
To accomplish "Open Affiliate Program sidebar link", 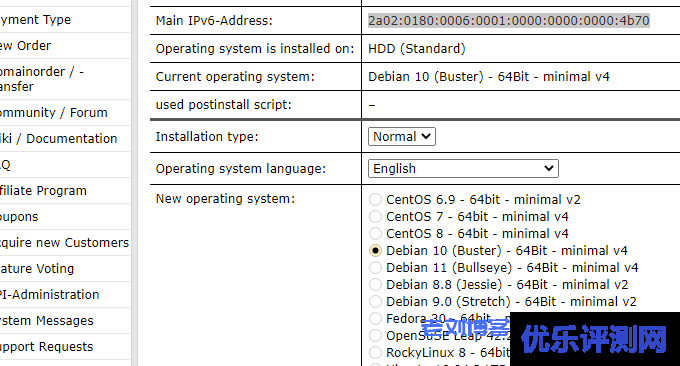I will coord(43,191).
